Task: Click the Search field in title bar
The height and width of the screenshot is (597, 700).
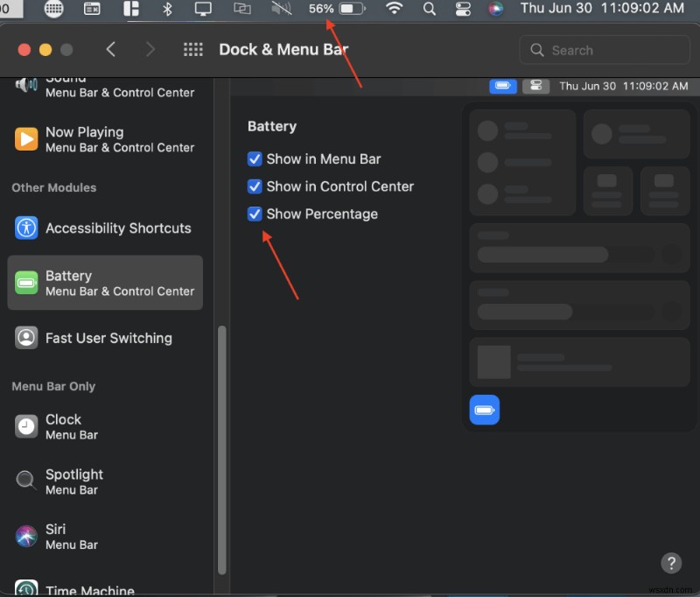Action: pos(604,50)
